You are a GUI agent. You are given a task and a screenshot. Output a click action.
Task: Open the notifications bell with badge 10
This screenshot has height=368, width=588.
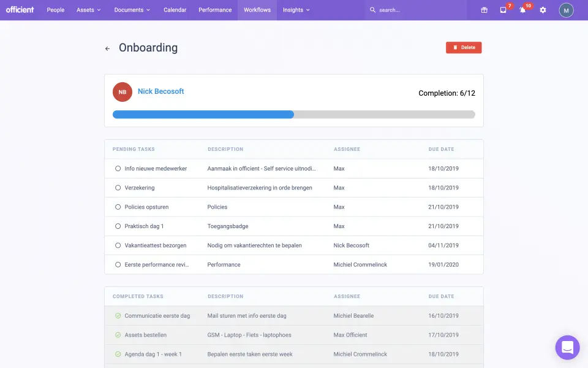[x=522, y=10]
